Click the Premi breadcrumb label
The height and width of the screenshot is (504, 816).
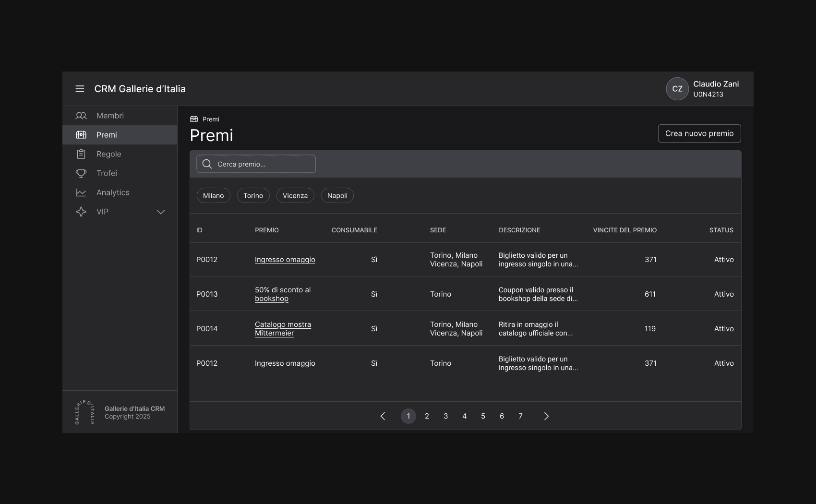[211, 119]
